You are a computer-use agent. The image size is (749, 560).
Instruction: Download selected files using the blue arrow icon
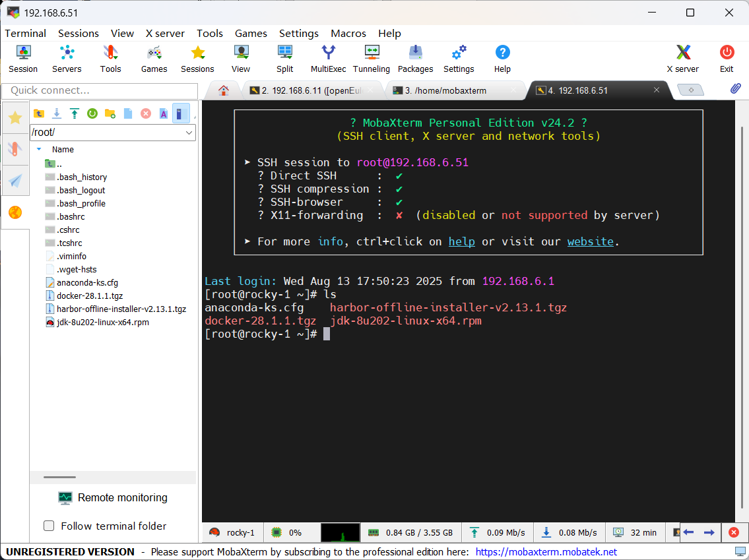pyautogui.click(x=56, y=113)
